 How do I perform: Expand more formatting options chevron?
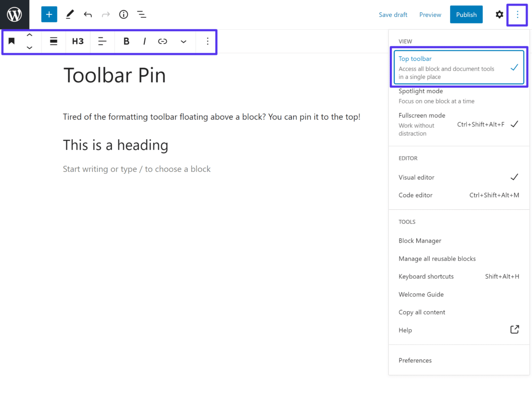coord(183,41)
